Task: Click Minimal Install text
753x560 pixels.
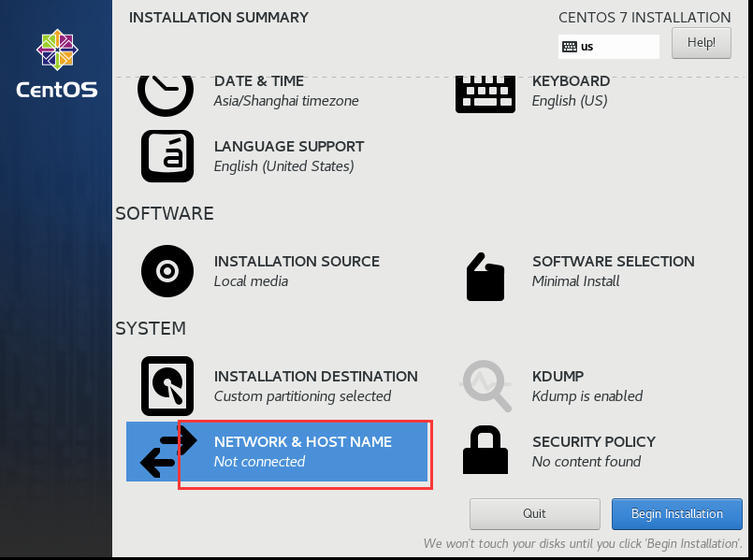Action: 576,281
